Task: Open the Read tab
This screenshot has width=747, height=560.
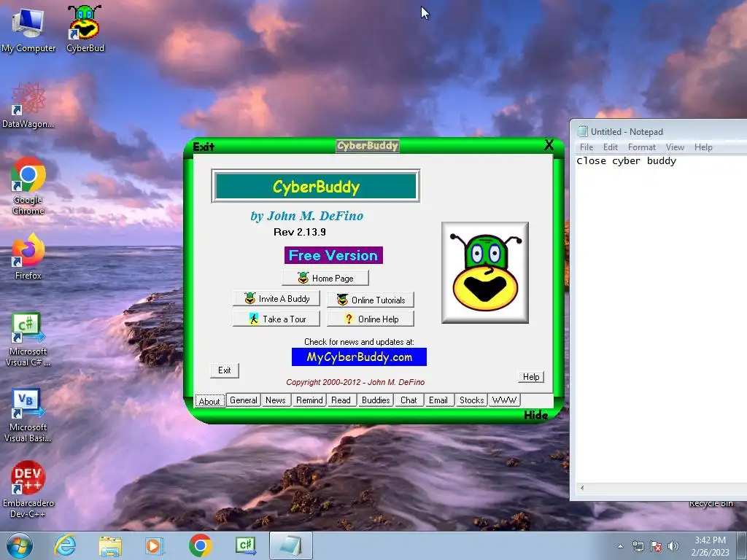Action: (341, 400)
